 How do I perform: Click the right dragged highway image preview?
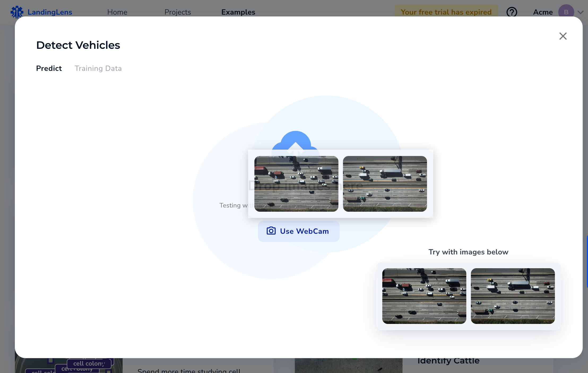pyautogui.click(x=385, y=184)
